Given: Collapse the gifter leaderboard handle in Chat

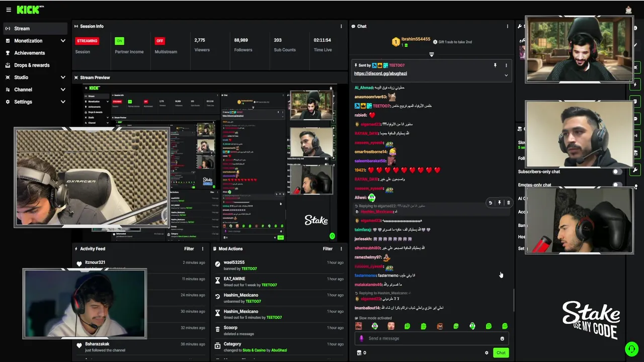Looking at the screenshot, I should pyautogui.click(x=431, y=54).
